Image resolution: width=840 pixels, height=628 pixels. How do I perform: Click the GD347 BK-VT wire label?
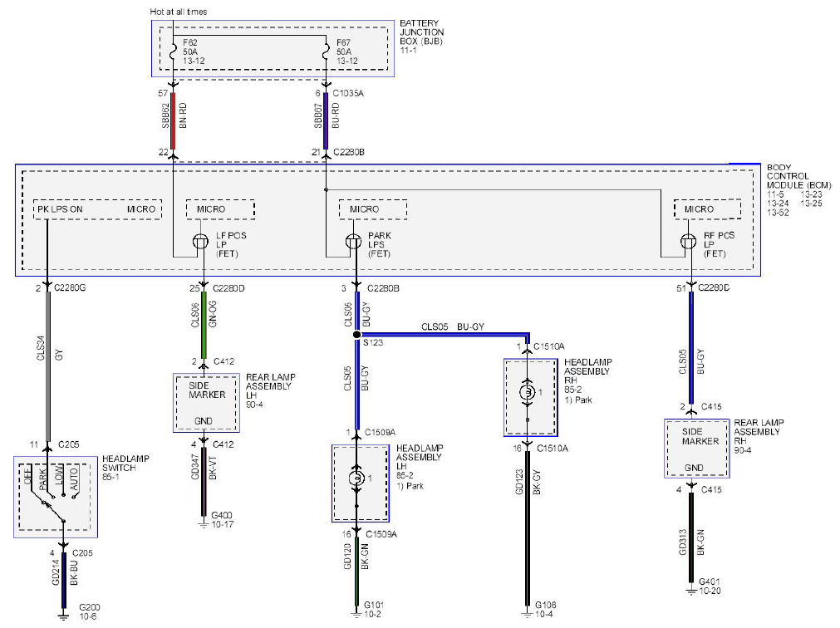tap(204, 468)
